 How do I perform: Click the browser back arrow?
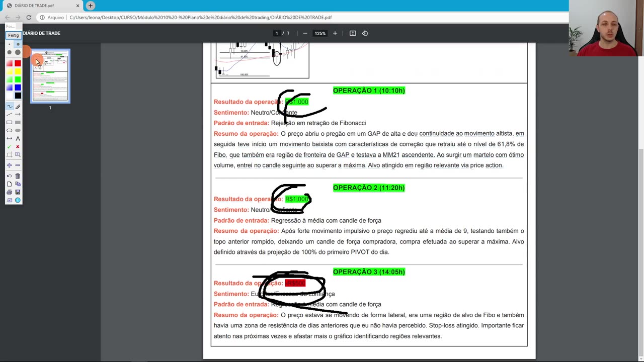pos(7,18)
